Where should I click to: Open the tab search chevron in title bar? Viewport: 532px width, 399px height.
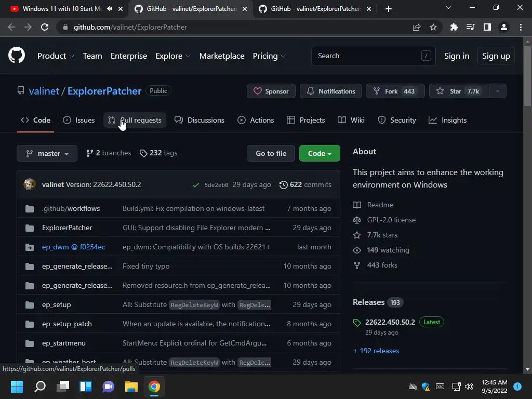click(448, 7)
